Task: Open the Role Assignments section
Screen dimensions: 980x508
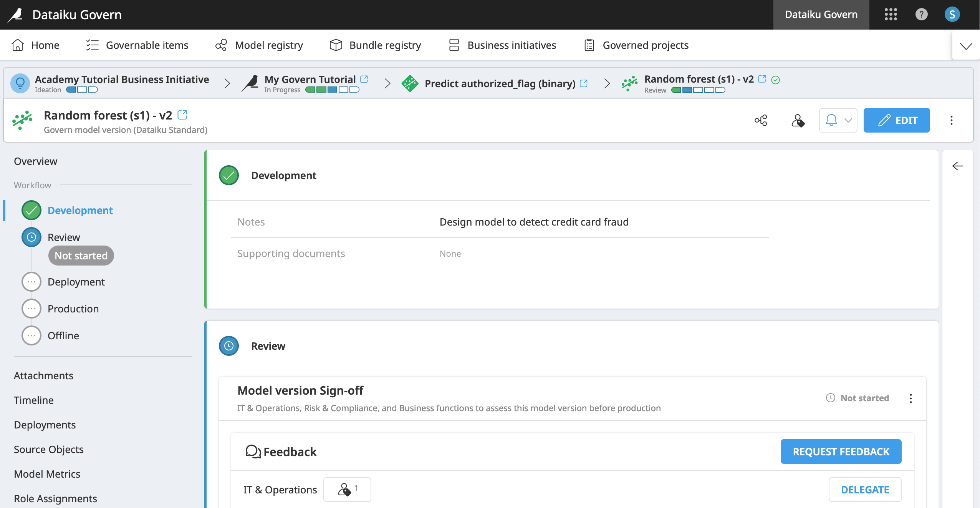Action: [55, 498]
